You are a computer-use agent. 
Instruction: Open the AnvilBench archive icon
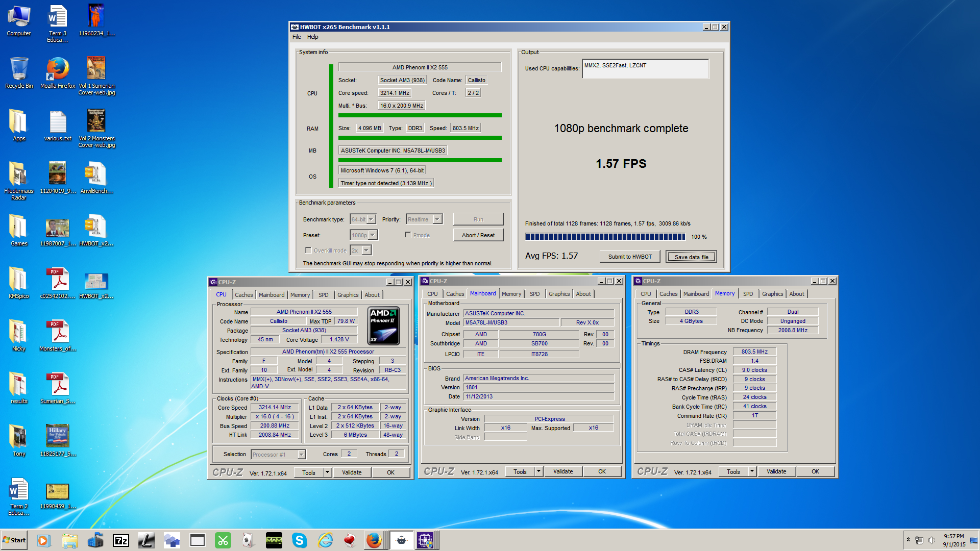click(96, 178)
